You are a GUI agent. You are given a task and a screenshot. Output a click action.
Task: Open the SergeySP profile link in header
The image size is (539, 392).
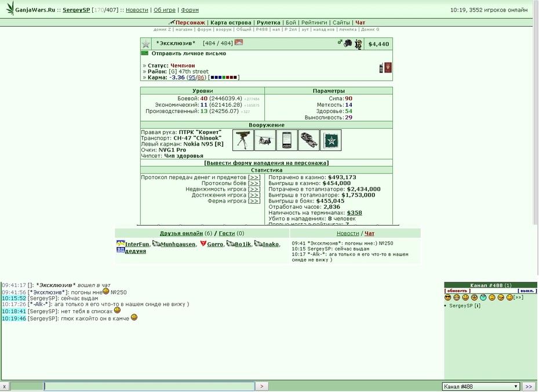pyautogui.click(x=76, y=10)
